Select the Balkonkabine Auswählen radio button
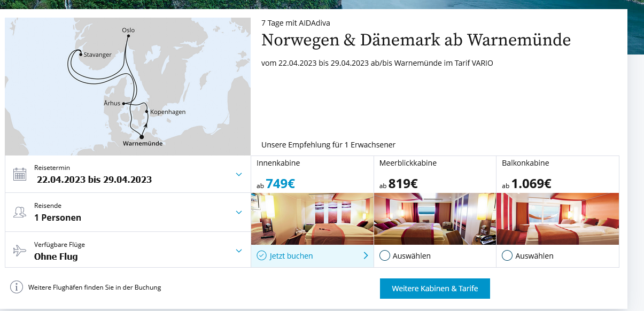The width and height of the screenshot is (644, 311). click(x=507, y=256)
